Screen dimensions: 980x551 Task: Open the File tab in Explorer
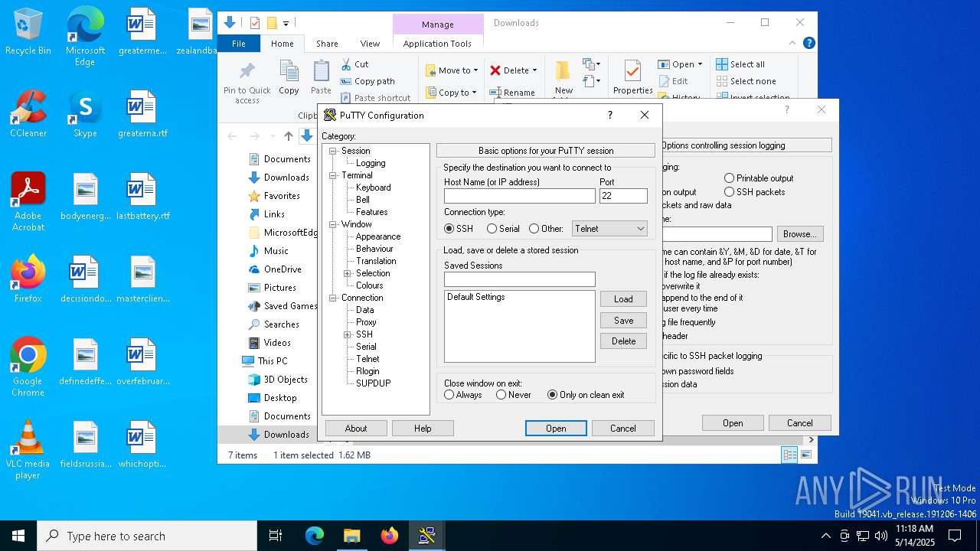coord(239,44)
